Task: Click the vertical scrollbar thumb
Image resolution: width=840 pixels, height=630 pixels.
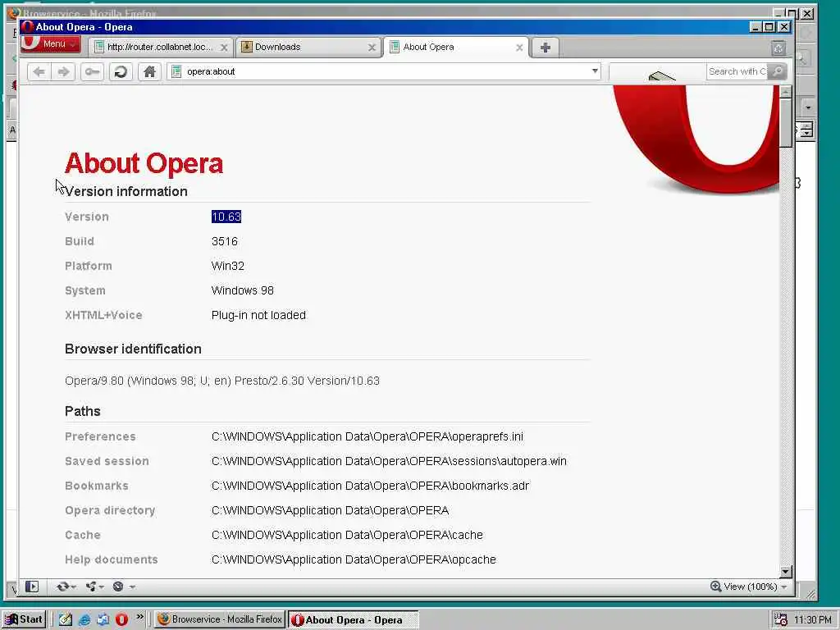Action: pos(785,122)
